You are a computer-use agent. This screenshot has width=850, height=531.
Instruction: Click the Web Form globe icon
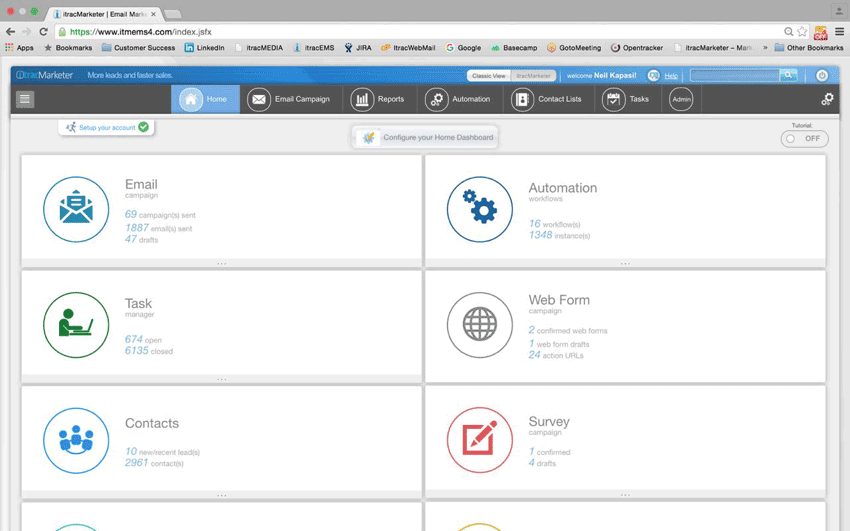click(479, 325)
